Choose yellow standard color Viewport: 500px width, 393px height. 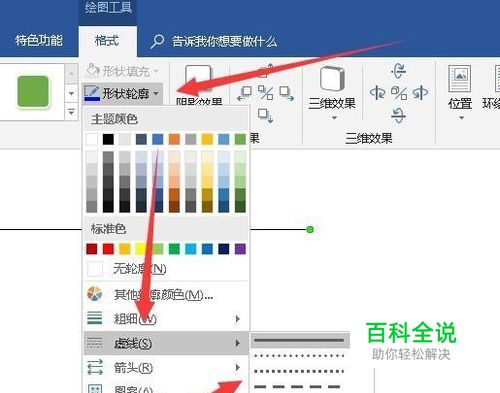click(141, 249)
